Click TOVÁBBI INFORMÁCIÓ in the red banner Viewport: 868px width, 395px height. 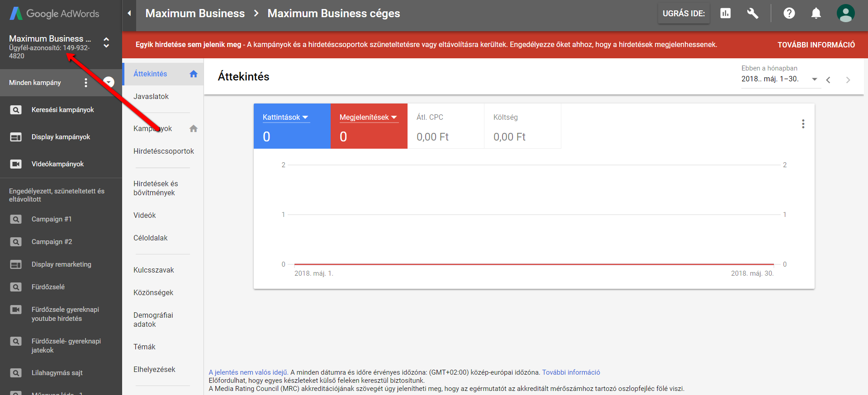816,45
